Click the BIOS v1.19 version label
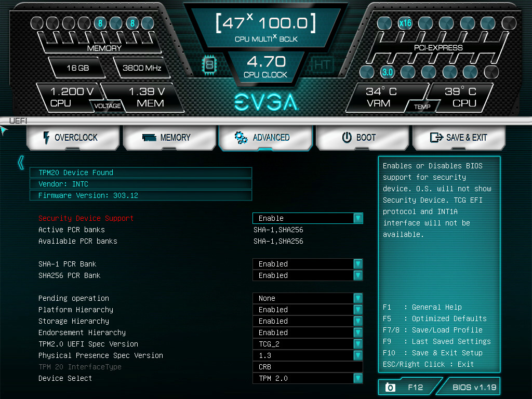This screenshot has width=532, height=399. point(474,387)
